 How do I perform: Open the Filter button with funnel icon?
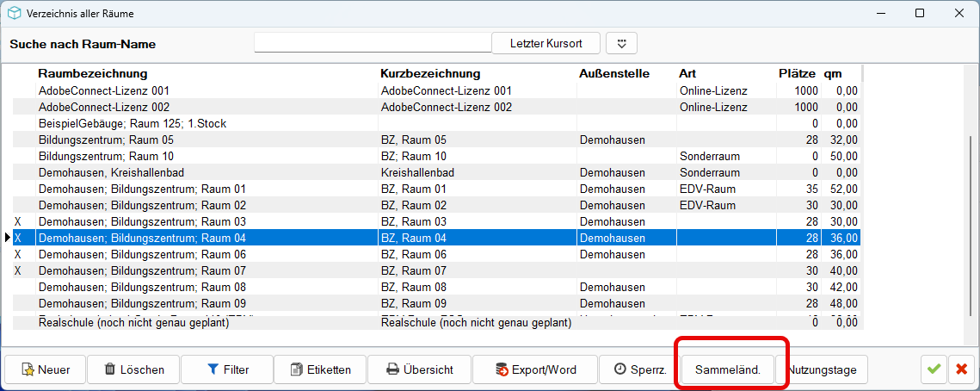pos(227,369)
